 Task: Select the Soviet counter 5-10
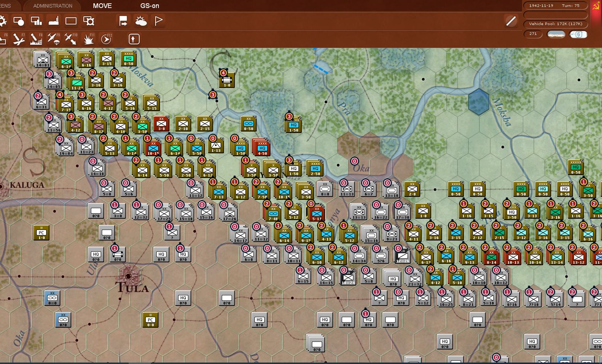coord(457,277)
